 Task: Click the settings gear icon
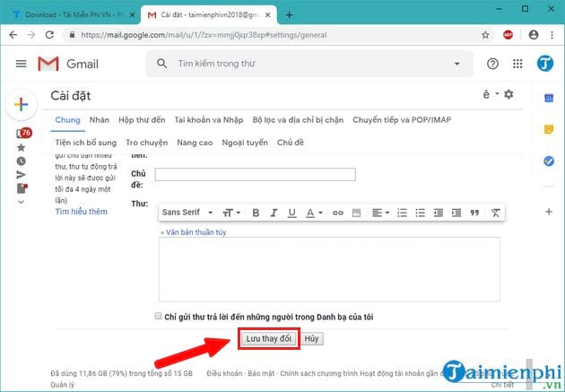(x=508, y=94)
